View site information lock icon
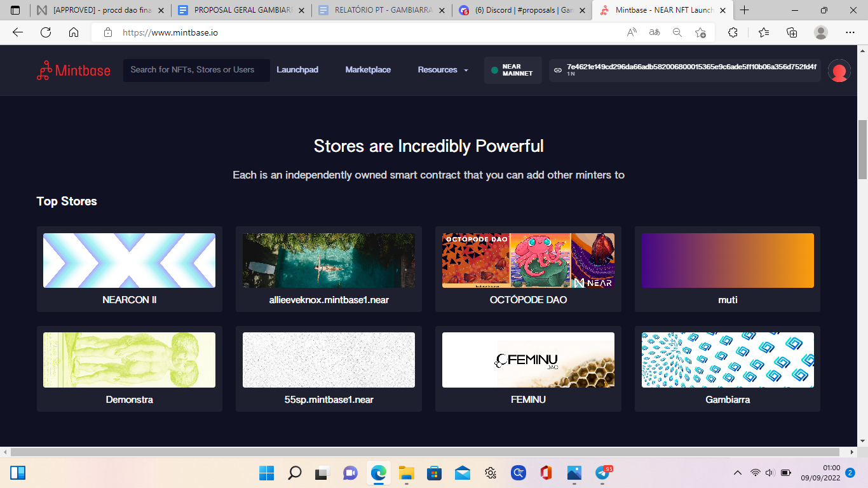Image resolution: width=868 pixels, height=488 pixels. click(108, 32)
